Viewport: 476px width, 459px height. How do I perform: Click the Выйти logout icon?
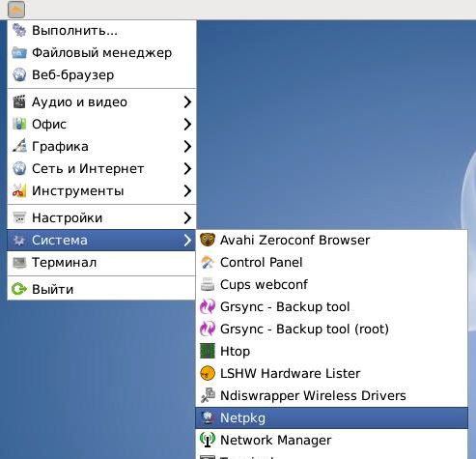19,289
